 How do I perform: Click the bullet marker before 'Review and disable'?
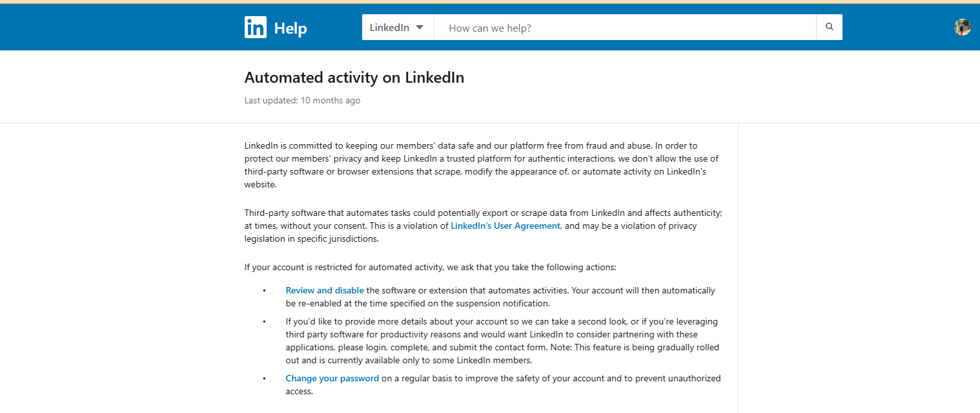click(x=264, y=291)
